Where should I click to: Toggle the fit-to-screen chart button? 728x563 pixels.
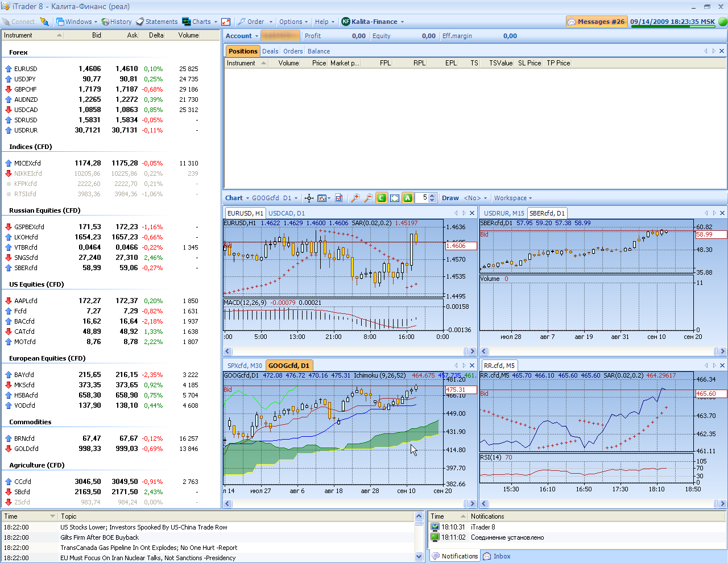coord(395,198)
